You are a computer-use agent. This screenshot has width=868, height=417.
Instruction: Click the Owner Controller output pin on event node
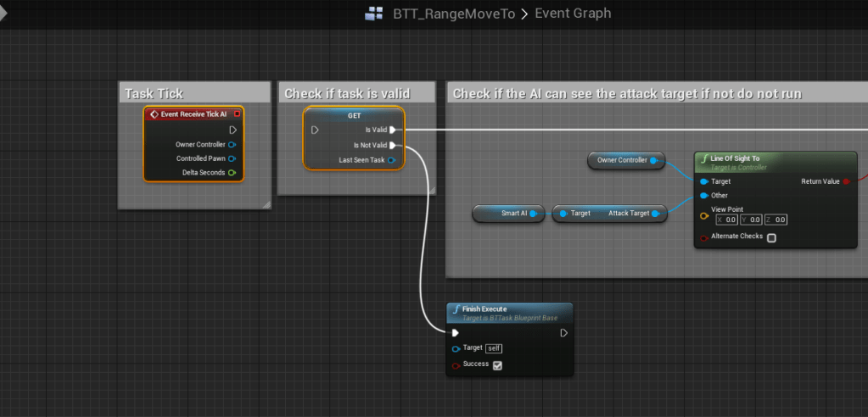pyautogui.click(x=232, y=145)
